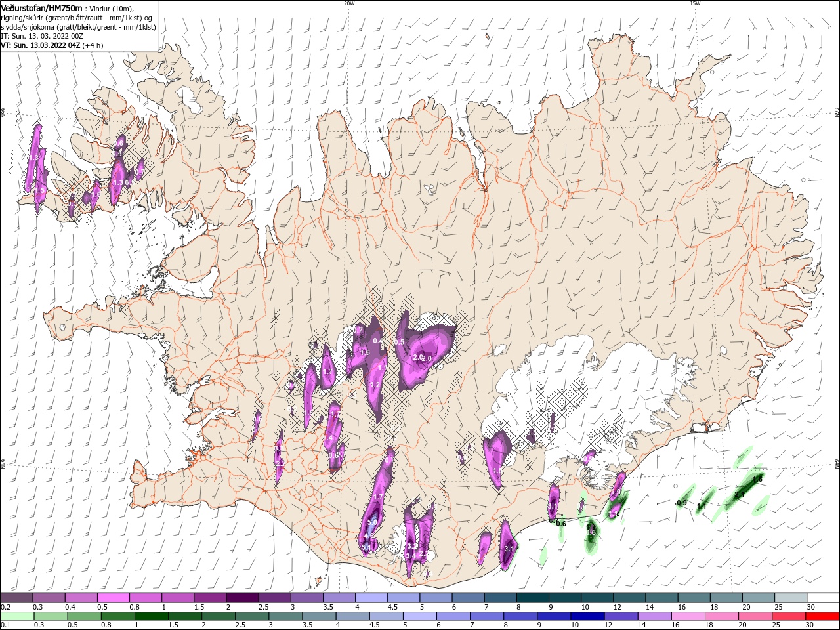
Task: Pick upper-row grey swatch between 20 and 25
Action: pos(759,597)
